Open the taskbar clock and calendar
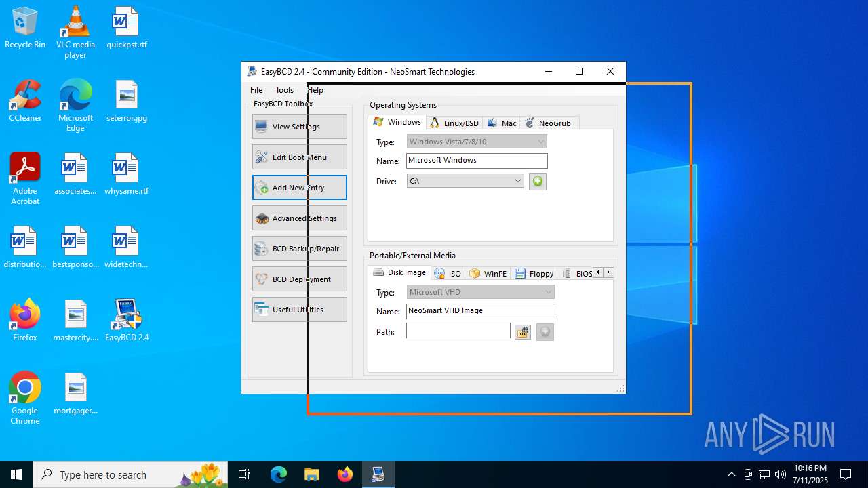The width and height of the screenshot is (868, 488). pyautogui.click(x=811, y=474)
